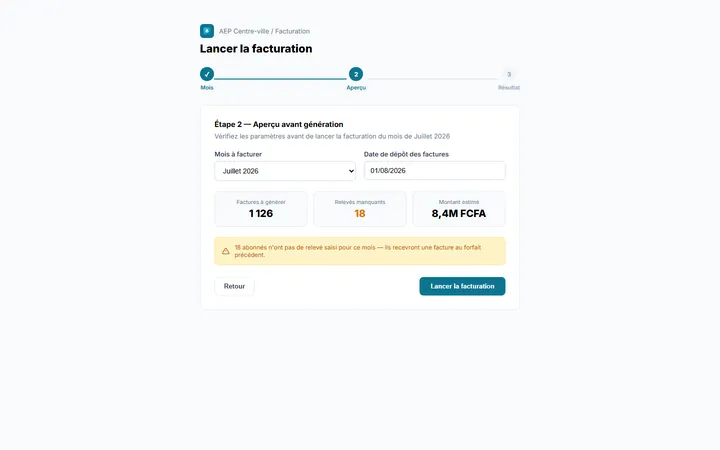Select the Relevés manquants 18 card
The width and height of the screenshot is (720, 450).
pyautogui.click(x=360, y=209)
